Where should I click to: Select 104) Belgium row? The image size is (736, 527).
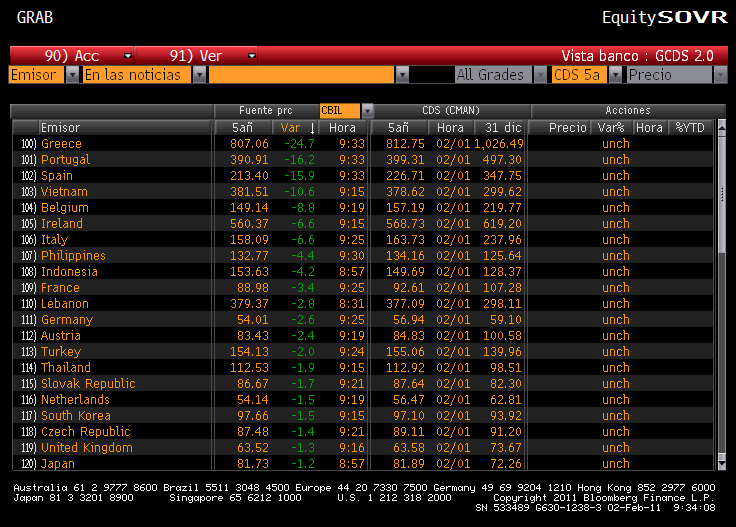pyautogui.click(x=362, y=207)
